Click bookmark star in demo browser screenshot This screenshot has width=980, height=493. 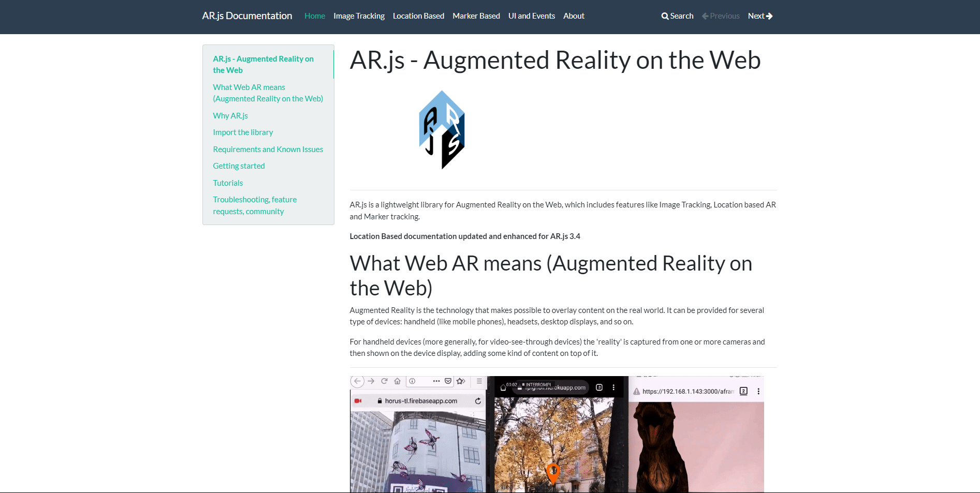click(461, 381)
